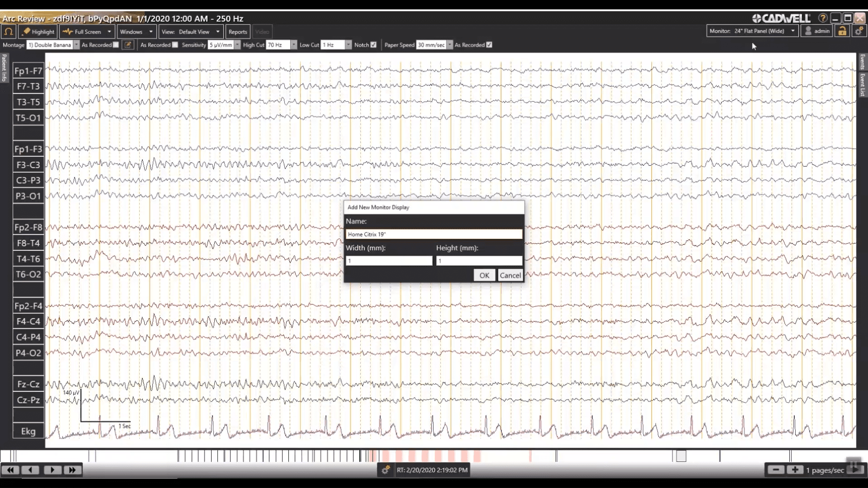The width and height of the screenshot is (868, 488).
Task: Open the Reports menu item
Action: [x=238, y=32]
